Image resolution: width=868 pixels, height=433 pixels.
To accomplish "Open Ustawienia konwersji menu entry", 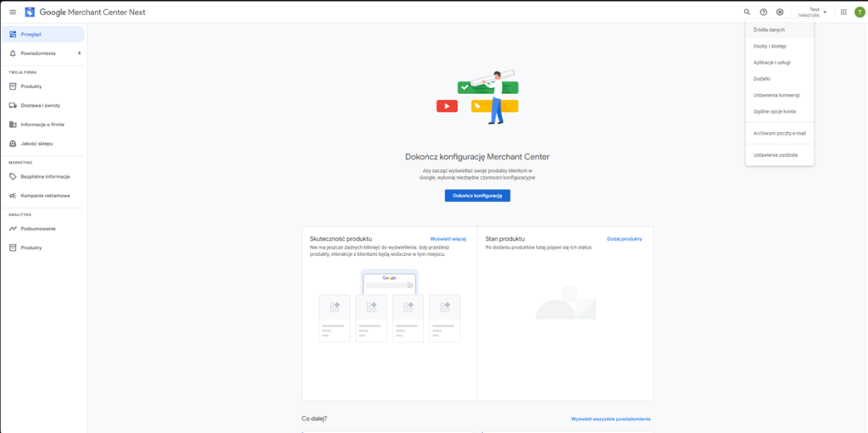I will (780, 95).
